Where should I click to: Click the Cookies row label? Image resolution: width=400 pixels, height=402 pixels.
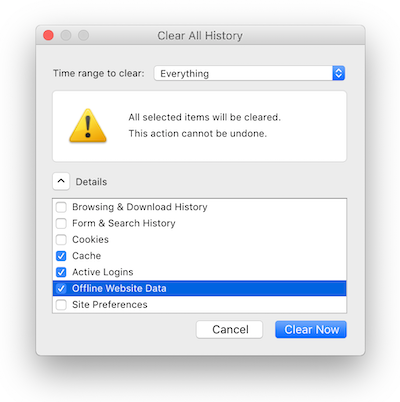click(x=90, y=239)
